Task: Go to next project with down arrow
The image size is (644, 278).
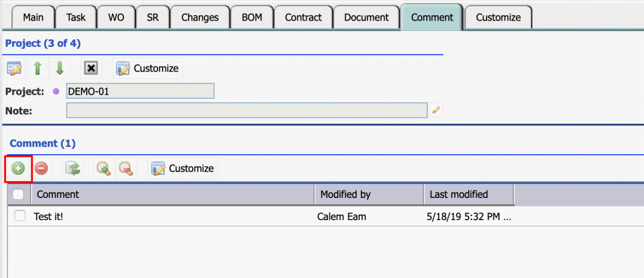Action: 59,68
